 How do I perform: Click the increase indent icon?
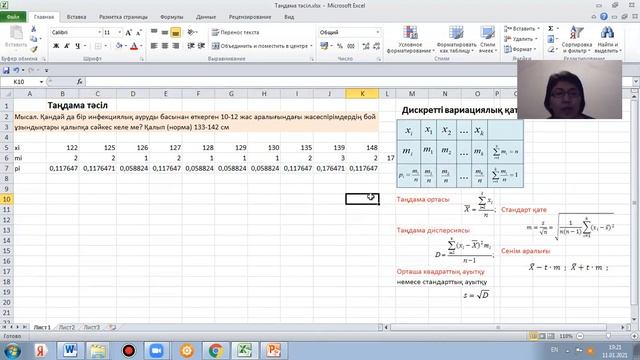tap(201, 46)
